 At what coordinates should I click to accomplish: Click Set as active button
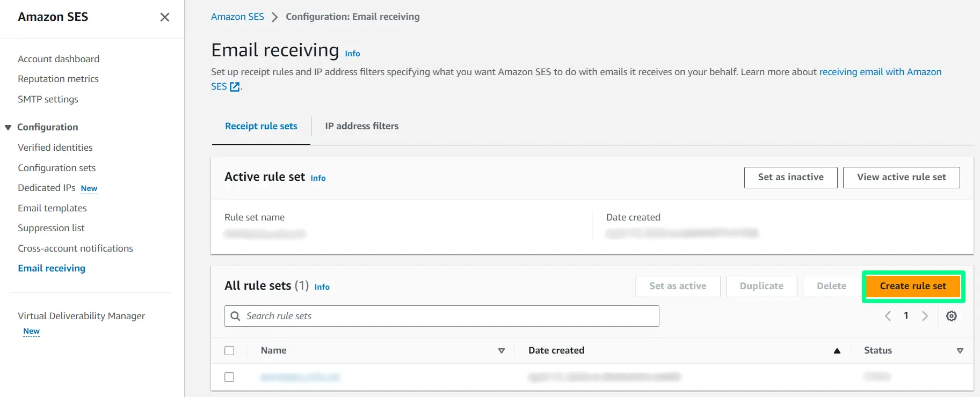(678, 286)
